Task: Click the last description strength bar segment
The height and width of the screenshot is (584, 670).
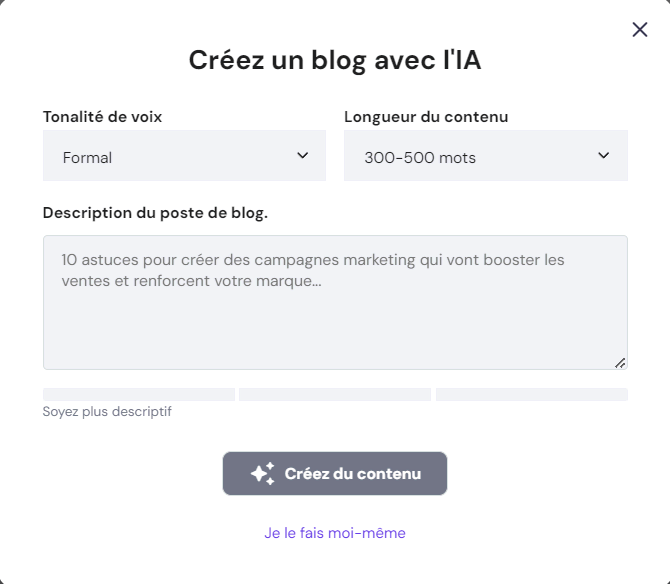Action: [x=532, y=395]
